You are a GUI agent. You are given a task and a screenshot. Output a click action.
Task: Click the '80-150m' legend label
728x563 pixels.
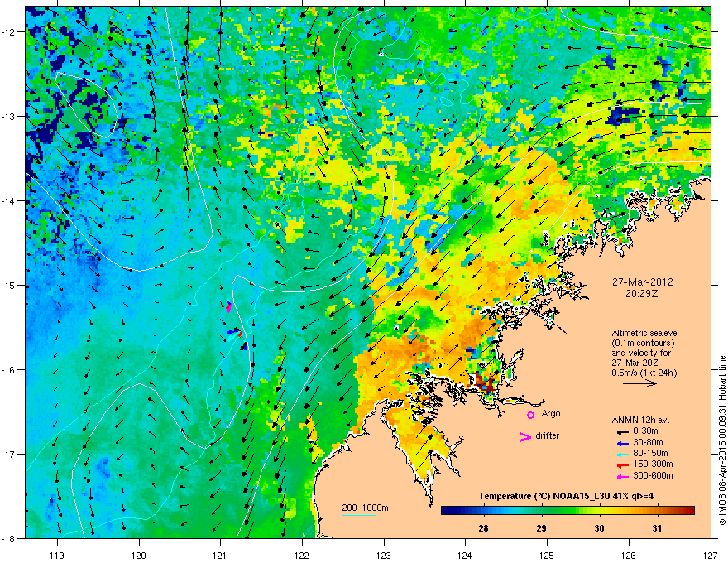650,454
